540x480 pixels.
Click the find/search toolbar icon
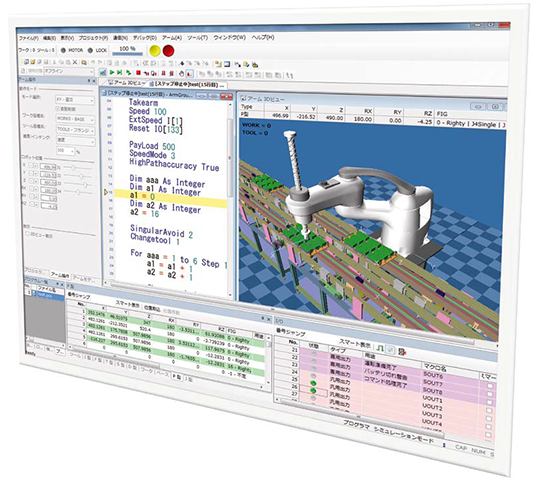pyautogui.click(x=84, y=63)
